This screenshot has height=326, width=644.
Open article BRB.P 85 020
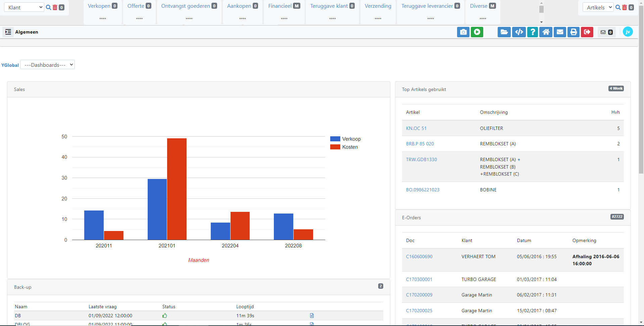[x=420, y=144]
